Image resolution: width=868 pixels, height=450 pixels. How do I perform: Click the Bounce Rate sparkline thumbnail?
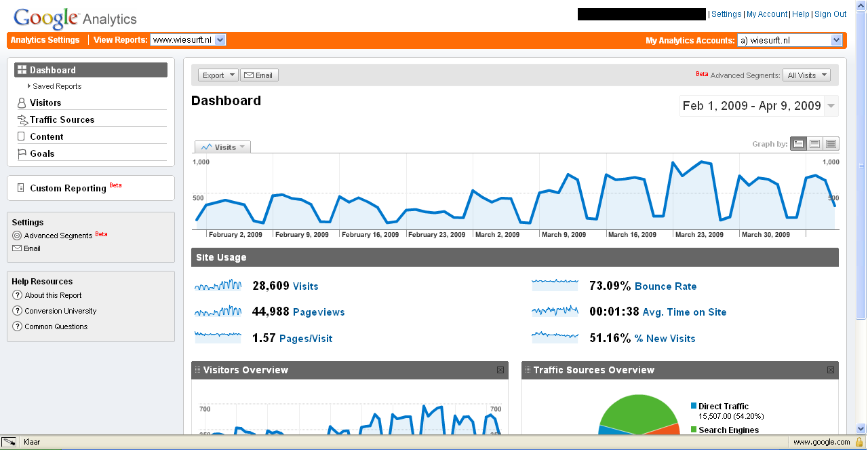tap(555, 285)
